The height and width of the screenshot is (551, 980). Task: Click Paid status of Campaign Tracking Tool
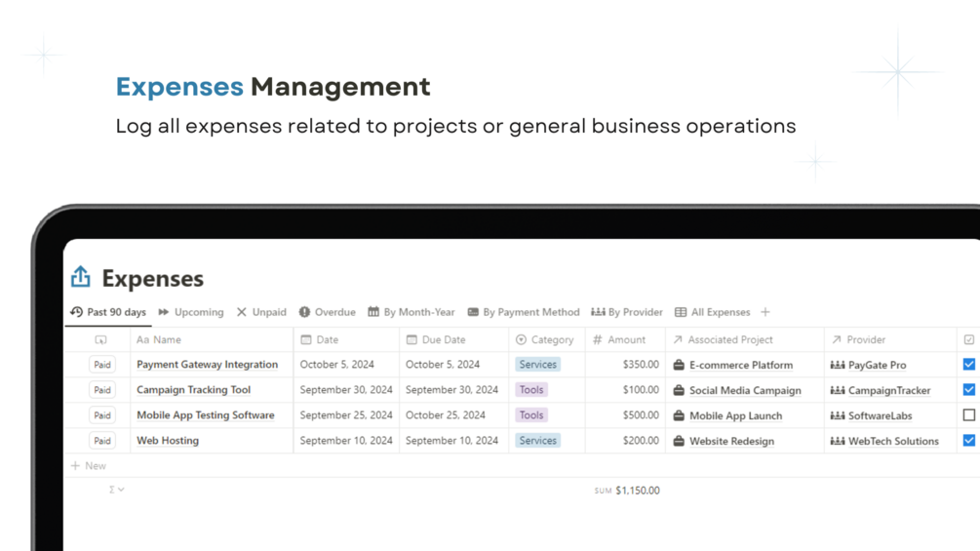[101, 390]
